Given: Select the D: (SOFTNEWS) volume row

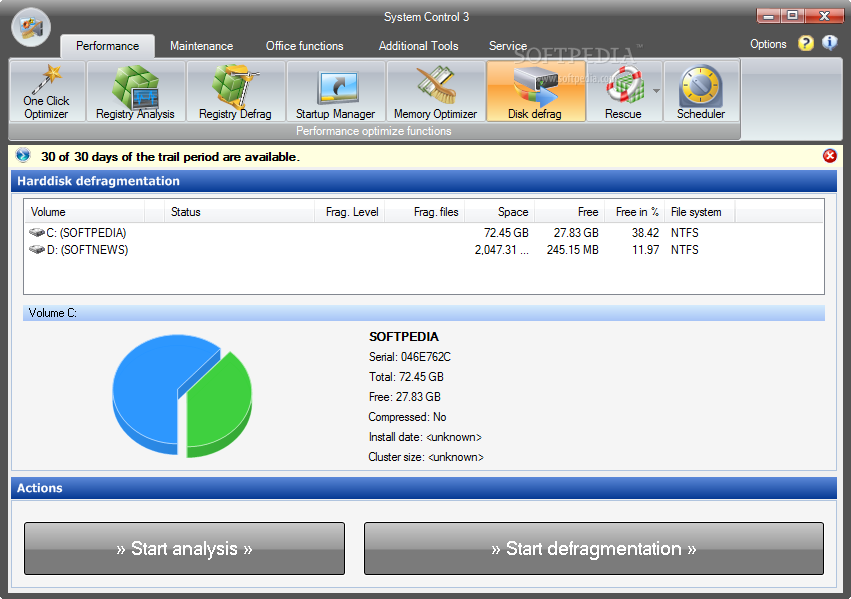Looking at the screenshot, I should (423, 250).
